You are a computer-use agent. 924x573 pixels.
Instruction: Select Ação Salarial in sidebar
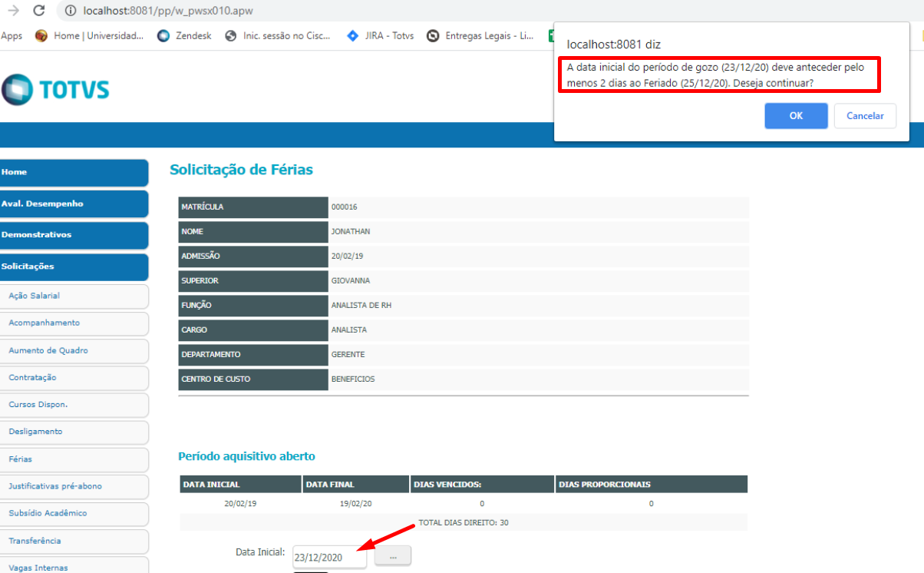[74, 296]
